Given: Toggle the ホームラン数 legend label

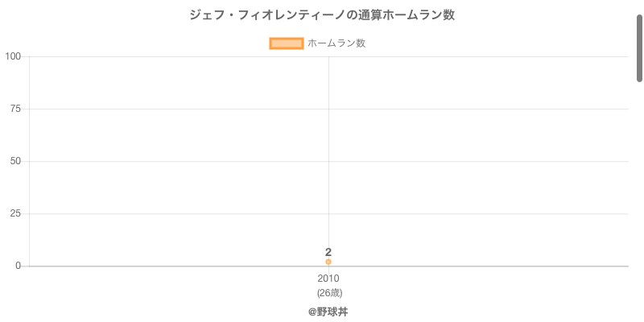Looking at the screenshot, I should 336,43.
